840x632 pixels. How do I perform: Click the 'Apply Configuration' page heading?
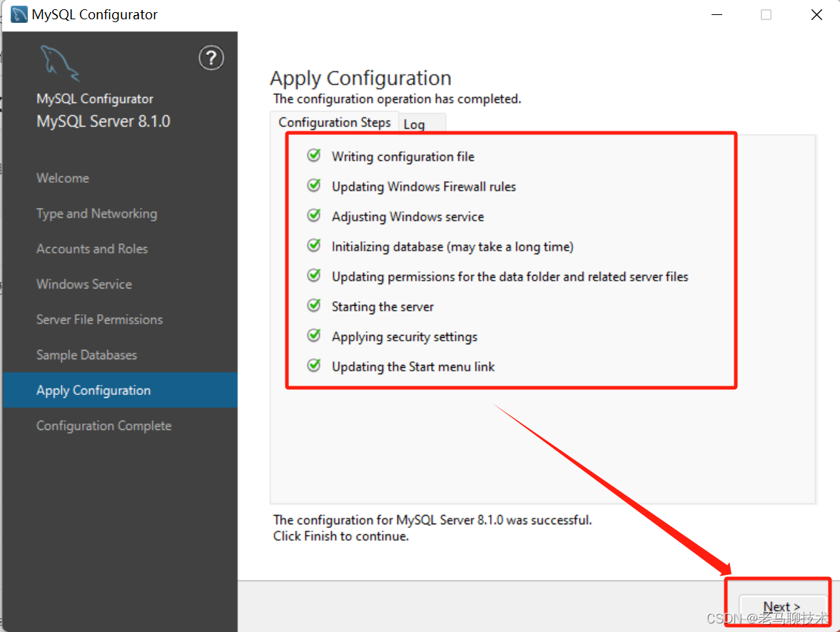[x=360, y=79]
